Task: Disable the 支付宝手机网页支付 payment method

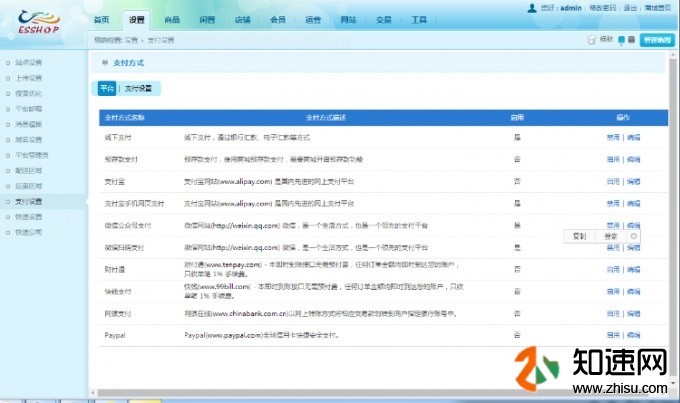Action: (x=613, y=203)
